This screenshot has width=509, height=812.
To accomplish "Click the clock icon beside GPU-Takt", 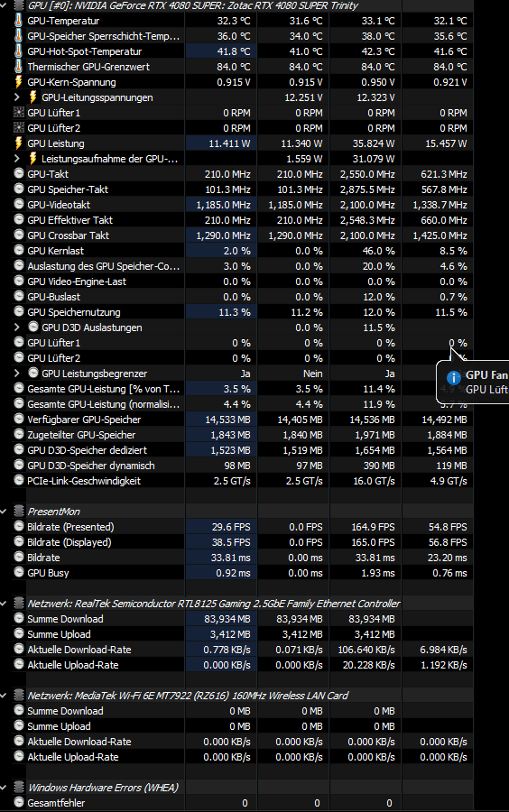I will click(19, 173).
